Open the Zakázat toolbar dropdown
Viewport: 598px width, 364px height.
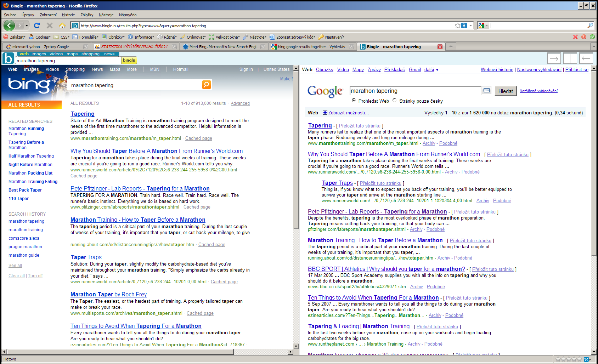(15, 37)
